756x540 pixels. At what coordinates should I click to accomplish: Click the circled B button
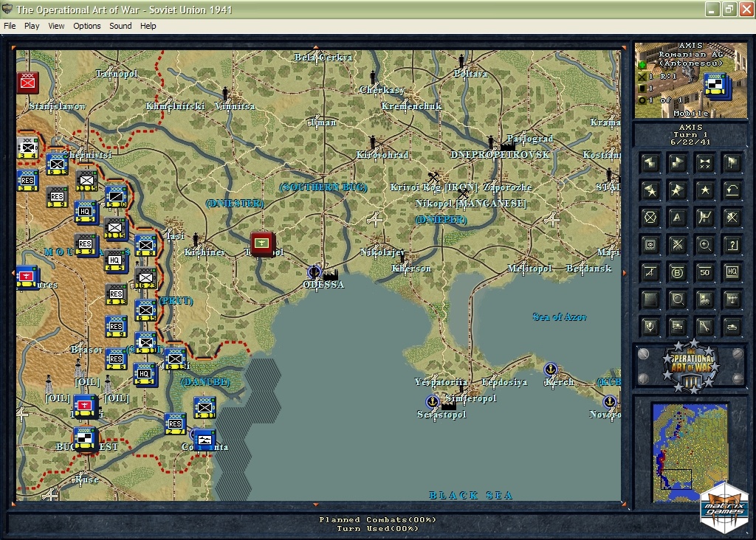tap(677, 273)
